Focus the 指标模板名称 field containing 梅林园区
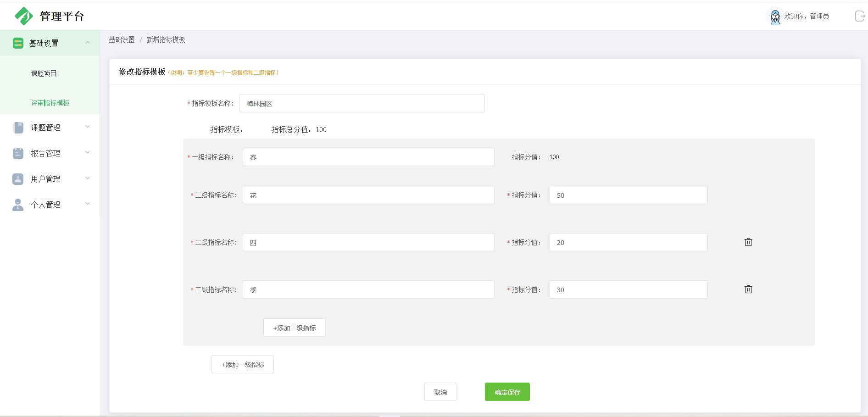The height and width of the screenshot is (417, 868). (x=362, y=103)
